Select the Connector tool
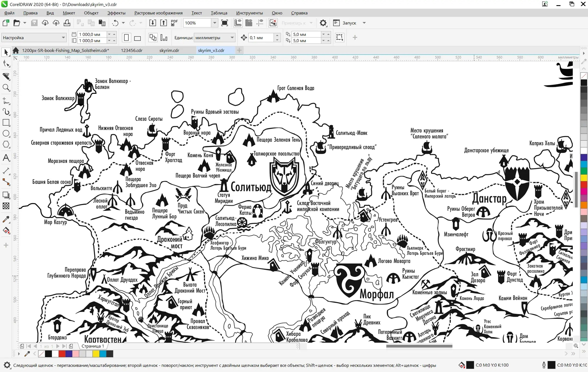This screenshot has height=372, width=588. pyautogui.click(x=6, y=182)
